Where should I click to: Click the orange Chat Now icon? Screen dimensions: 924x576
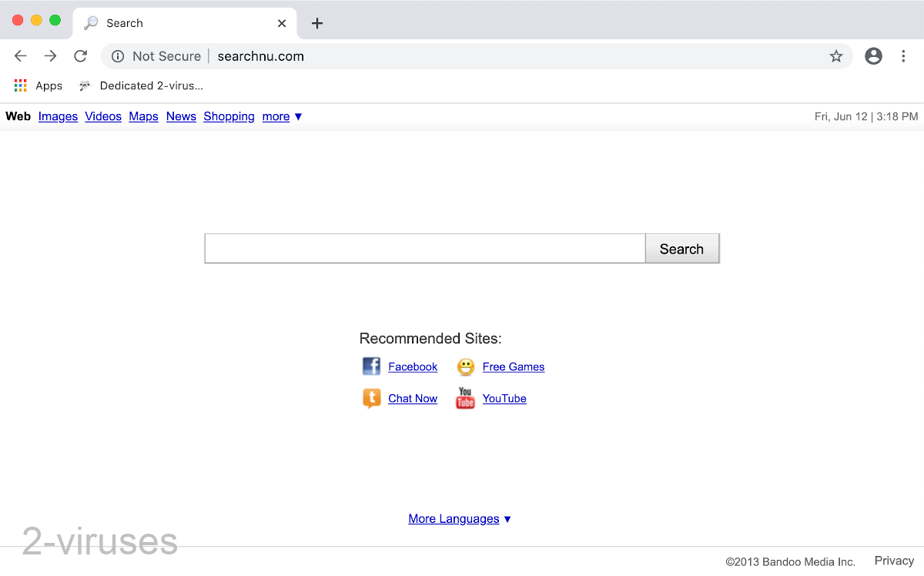371,398
